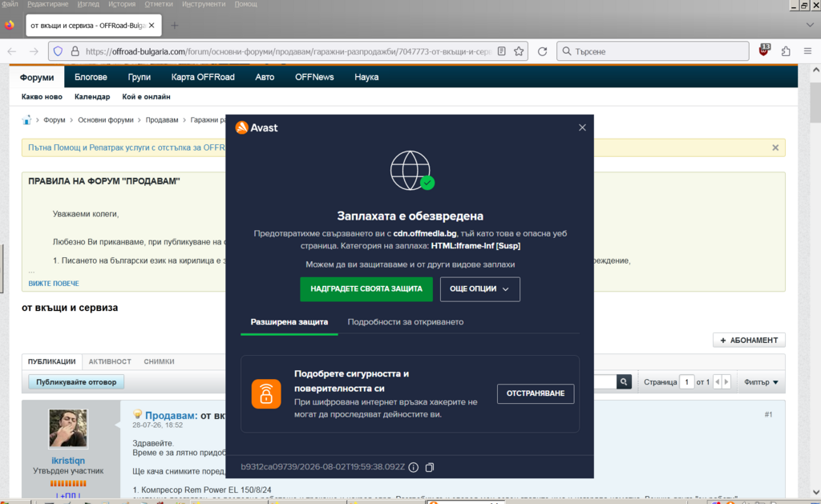Open the 'Инструменти' menu

pyautogui.click(x=204, y=4)
